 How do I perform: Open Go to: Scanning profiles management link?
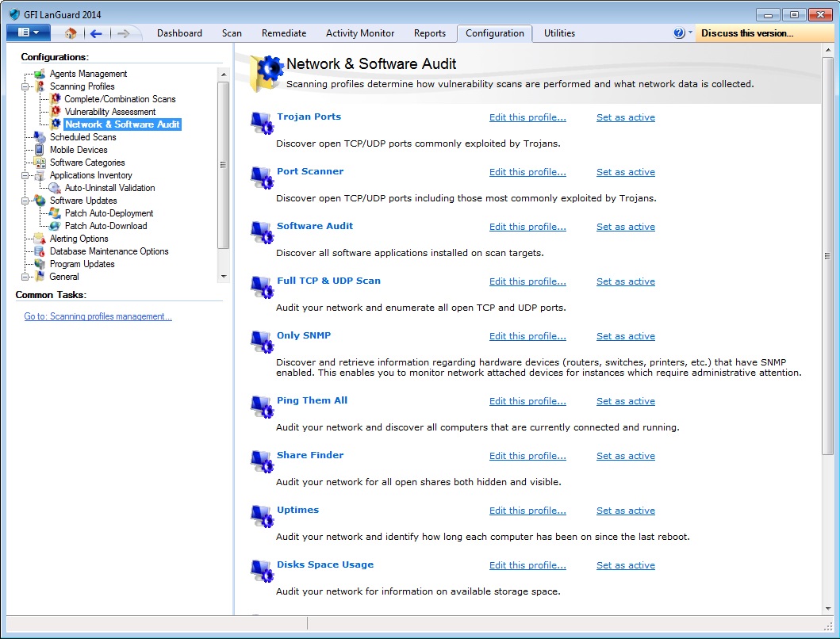98,316
